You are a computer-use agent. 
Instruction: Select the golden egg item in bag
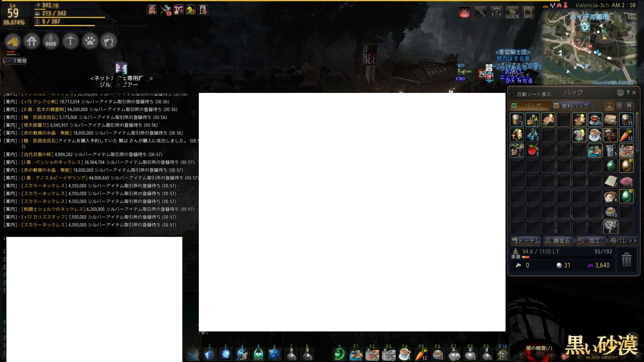[626, 165]
